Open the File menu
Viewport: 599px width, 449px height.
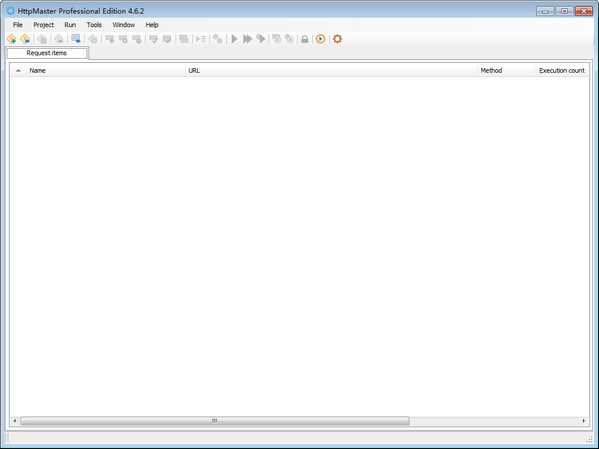click(18, 25)
